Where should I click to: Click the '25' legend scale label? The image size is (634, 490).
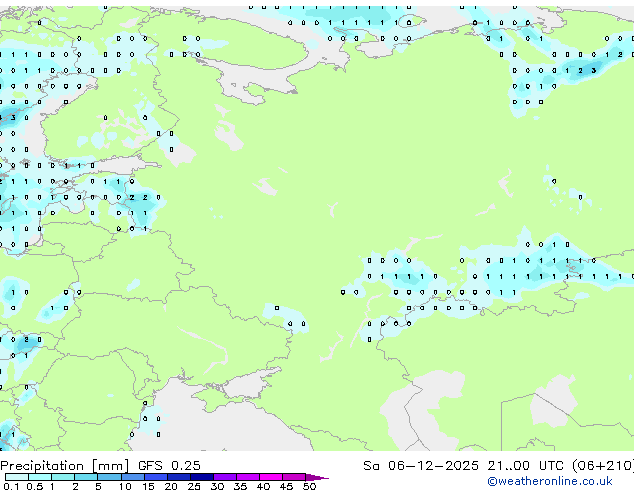(x=194, y=486)
